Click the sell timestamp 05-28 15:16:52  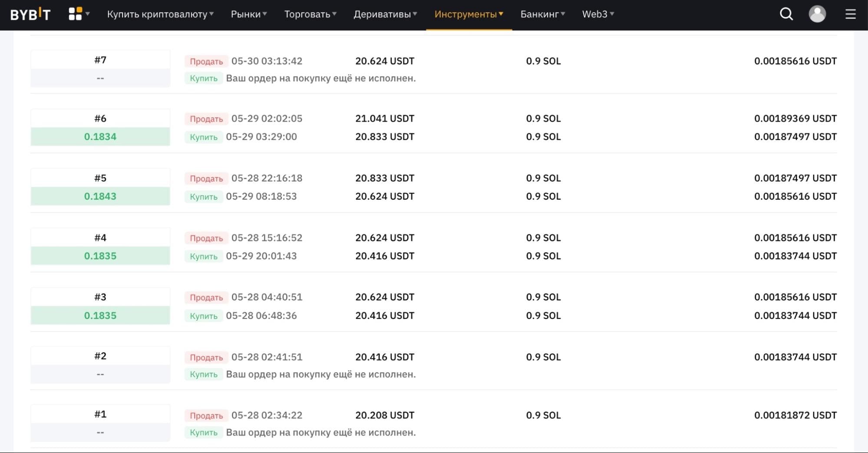click(x=267, y=238)
